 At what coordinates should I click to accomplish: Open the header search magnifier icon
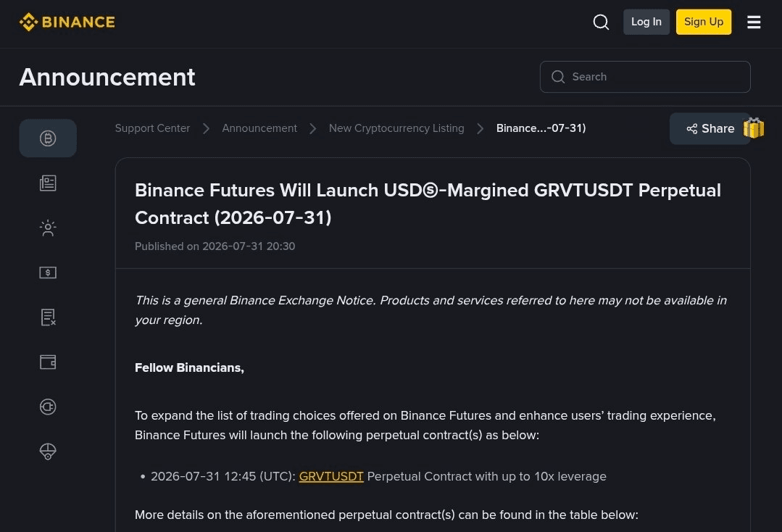[601, 22]
